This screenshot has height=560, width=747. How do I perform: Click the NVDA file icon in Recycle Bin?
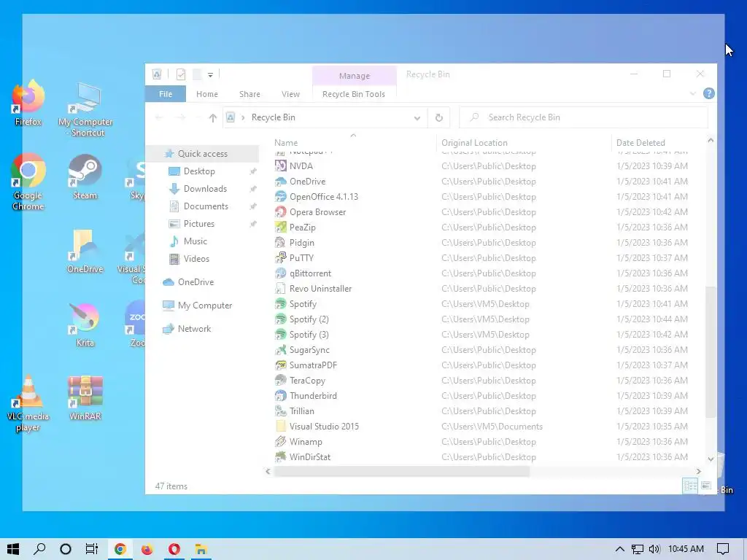pos(281,166)
